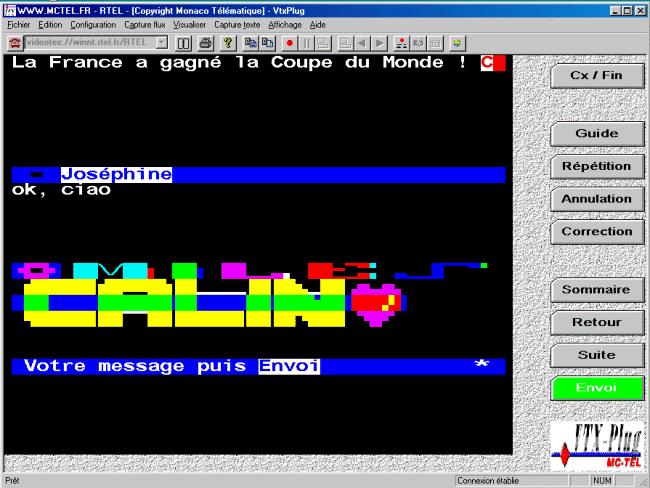Click 'La France a gagné' header text
The width and height of the screenshot is (650, 488).
pyautogui.click(x=116, y=63)
